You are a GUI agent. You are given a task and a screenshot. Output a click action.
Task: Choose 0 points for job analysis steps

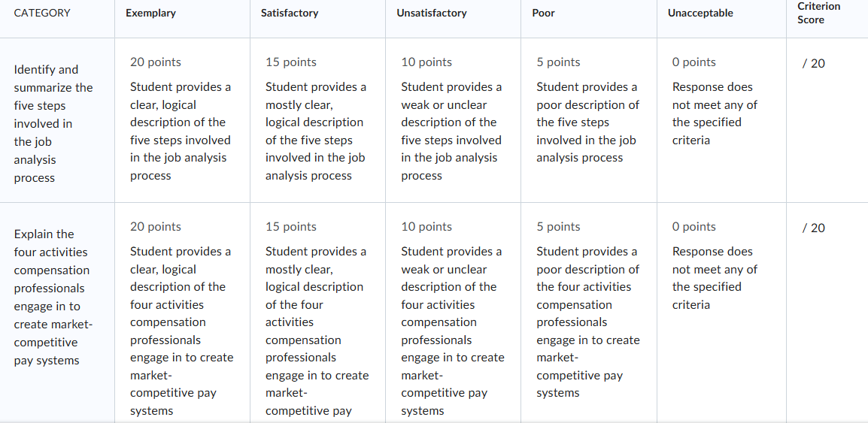click(x=694, y=62)
